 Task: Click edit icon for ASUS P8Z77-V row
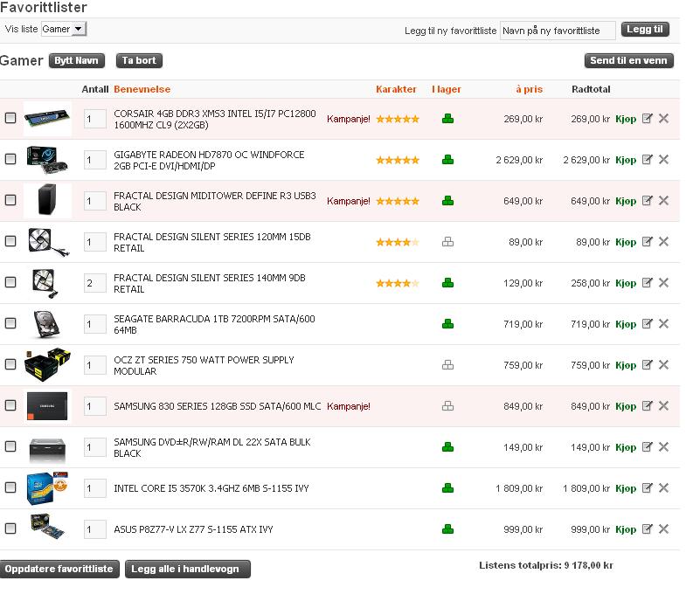coord(647,528)
